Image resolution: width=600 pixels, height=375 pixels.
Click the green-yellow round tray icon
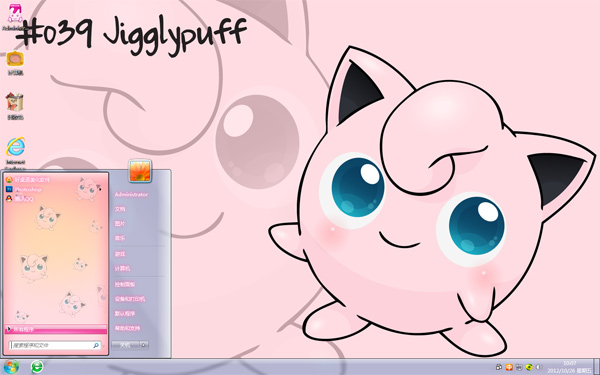529,367
